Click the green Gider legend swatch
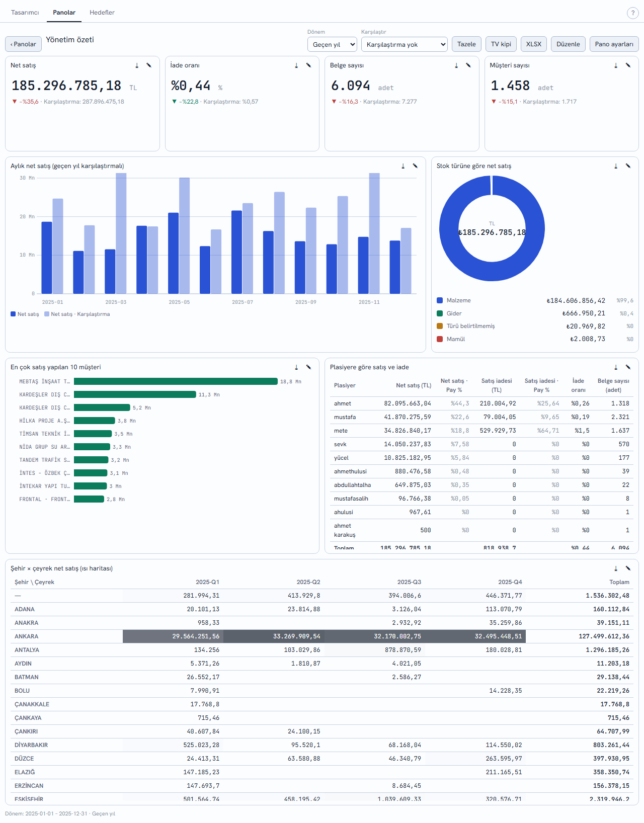 click(440, 313)
